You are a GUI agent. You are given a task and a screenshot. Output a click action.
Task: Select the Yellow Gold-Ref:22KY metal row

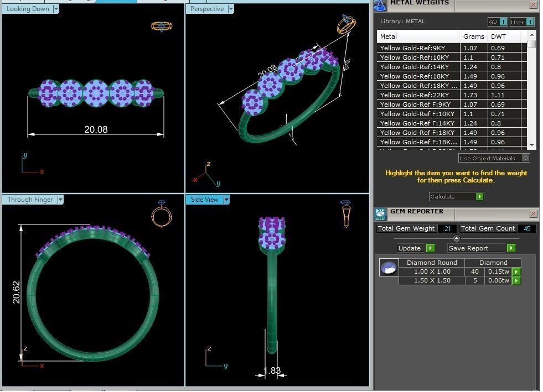pyautogui.click(x=419, y=95)
